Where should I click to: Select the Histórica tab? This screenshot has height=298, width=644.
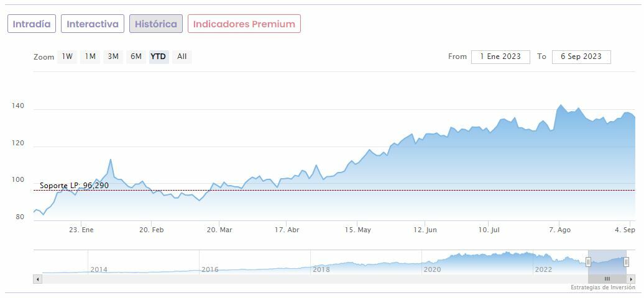pos(156,24)
